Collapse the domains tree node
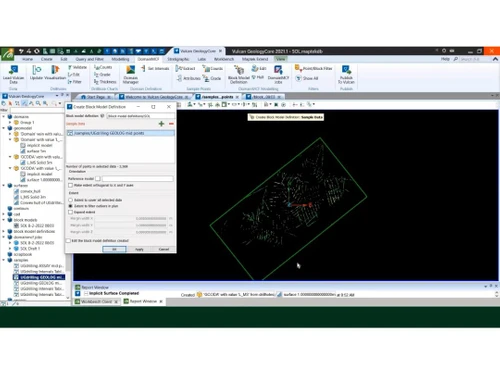 point(4,117)
